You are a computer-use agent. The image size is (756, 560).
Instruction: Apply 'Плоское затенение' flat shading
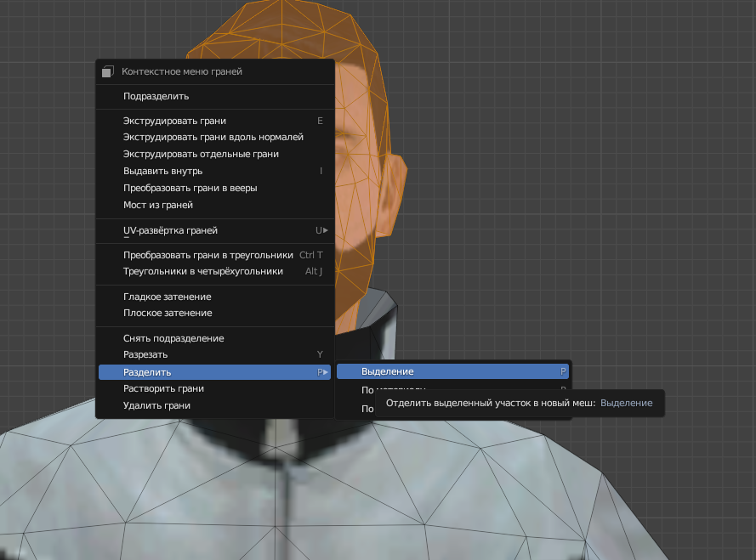click(x=168, y=313)
